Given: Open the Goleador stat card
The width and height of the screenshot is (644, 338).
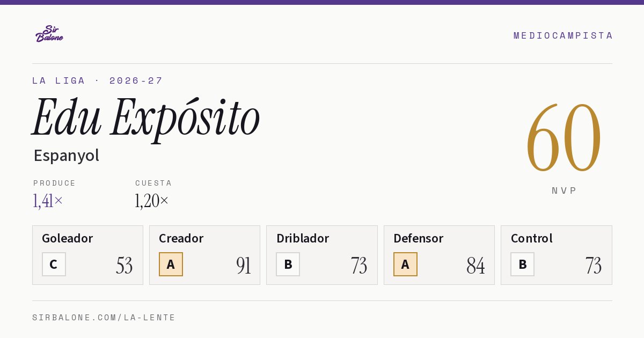Looking at the screenshot, I should [87, 255].
